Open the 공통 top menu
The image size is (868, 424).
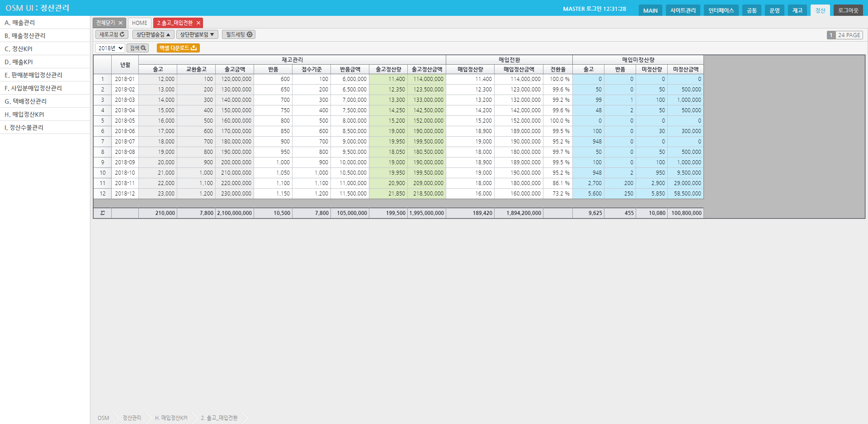click(752, 10)
